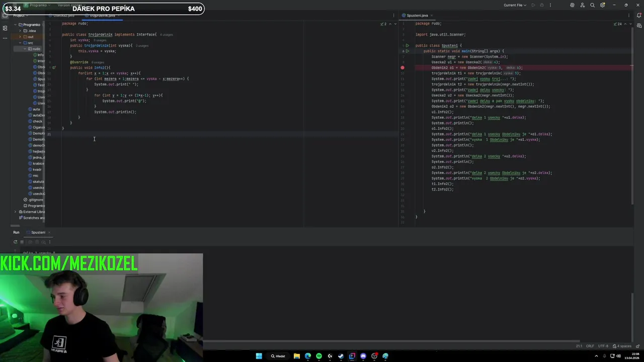Open IDE Settings gear icon
The height and width of the screenshot is (362, 644).
point(602,5)
